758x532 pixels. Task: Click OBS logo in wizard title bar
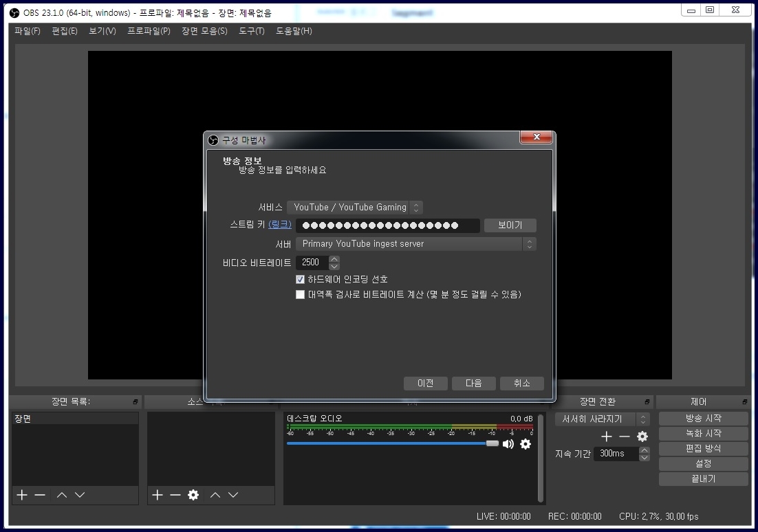(213, 140)
